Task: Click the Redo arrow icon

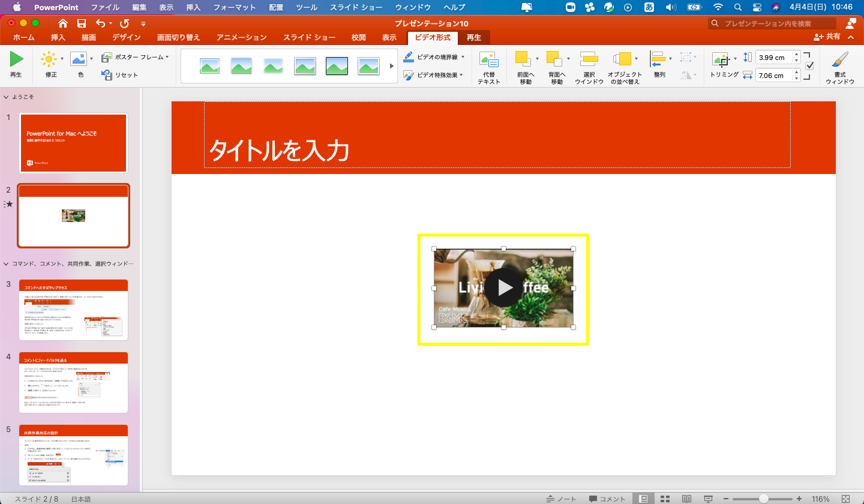Action: tap(124, 23)
